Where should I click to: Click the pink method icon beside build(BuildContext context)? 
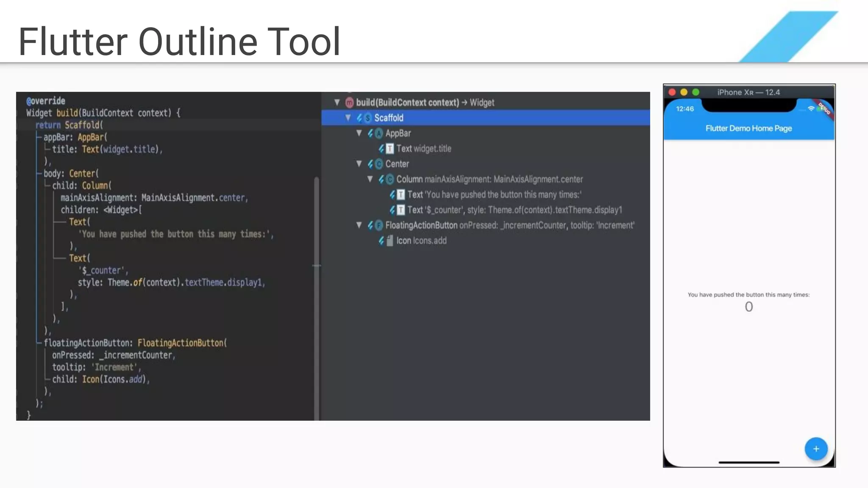click(x=349, y=103)
